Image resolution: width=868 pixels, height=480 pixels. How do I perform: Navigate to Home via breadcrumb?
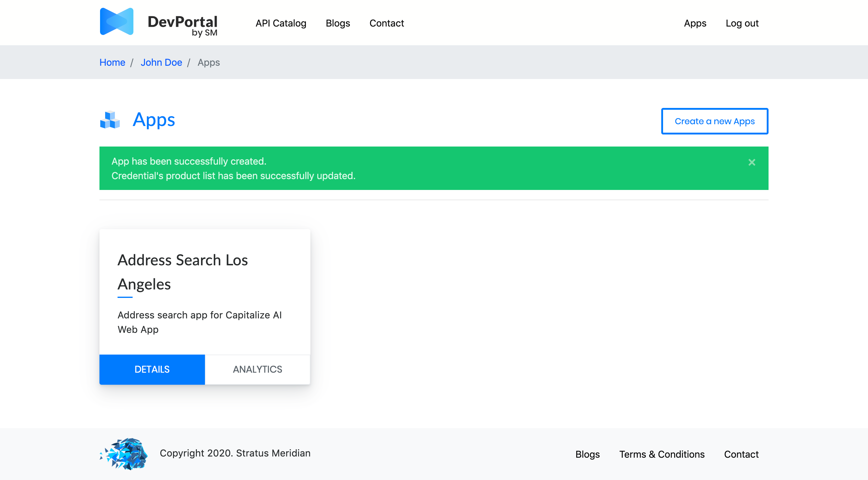point(112,62)
